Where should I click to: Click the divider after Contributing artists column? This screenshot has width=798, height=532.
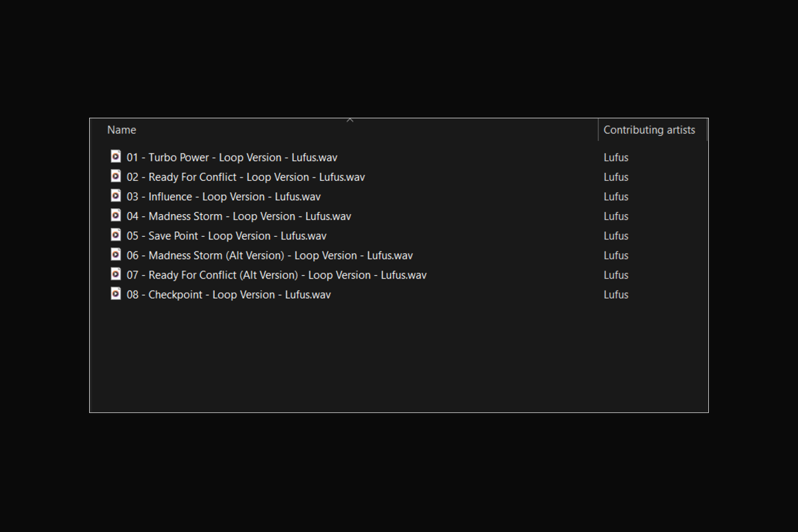click(707, 130)
